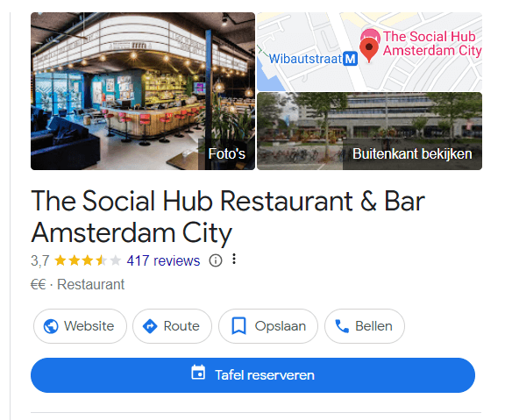512x420 pixels.
Task: Open the 417 reviews link
Action: pyautogui.click(x=163, y=261)
